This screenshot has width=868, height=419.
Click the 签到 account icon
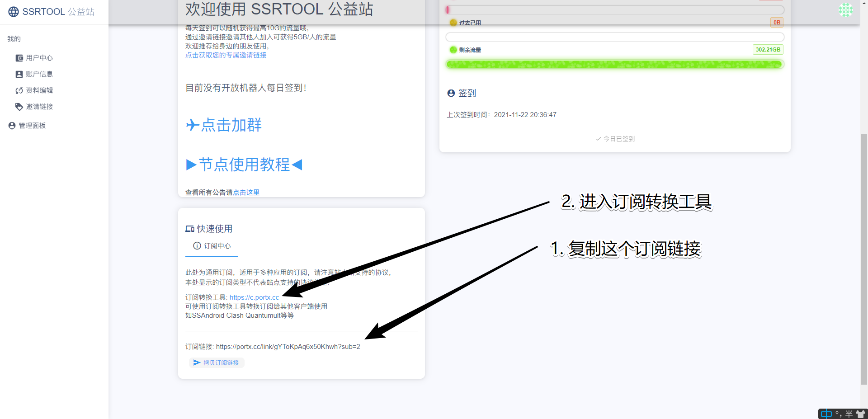click(451, 93)
